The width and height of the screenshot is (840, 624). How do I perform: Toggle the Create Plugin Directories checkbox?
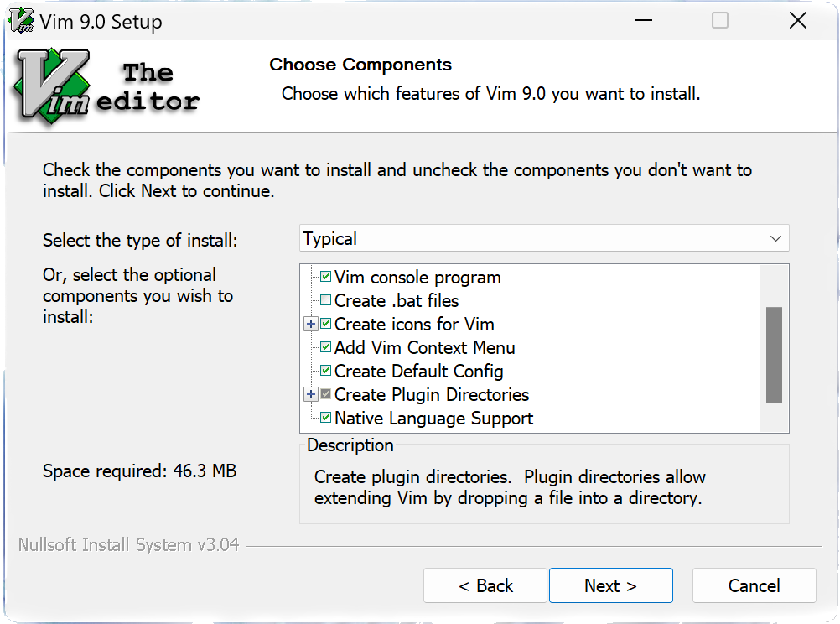tap(325, 394)
